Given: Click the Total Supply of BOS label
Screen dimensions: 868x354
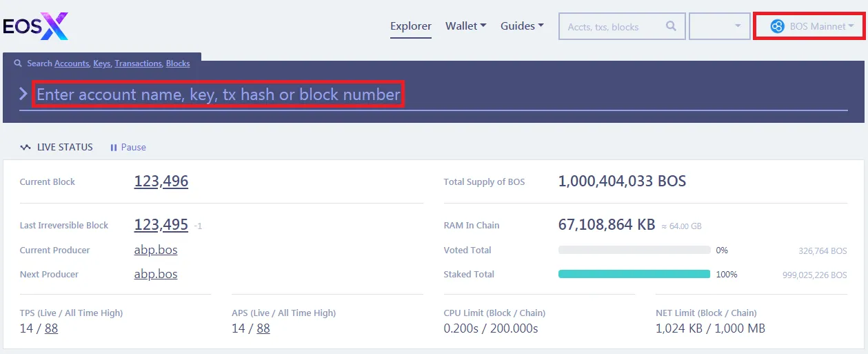Looking at the screenshot, I should 484,182.
